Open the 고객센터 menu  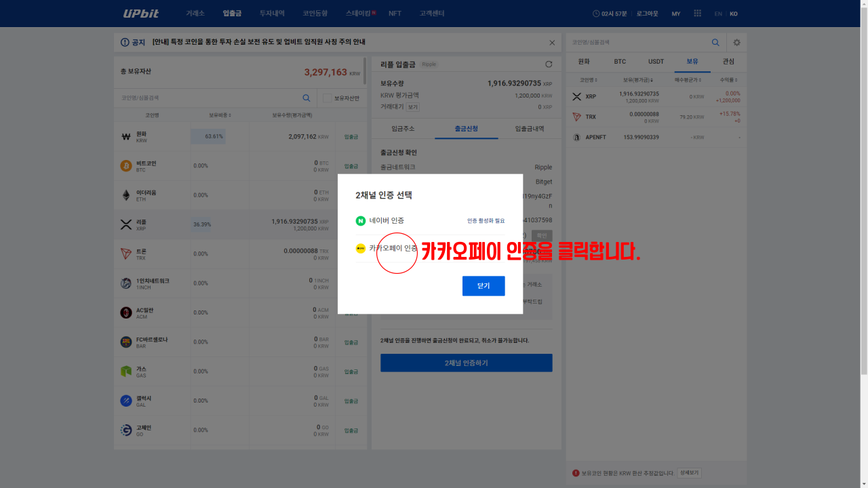tap(432, 14)
